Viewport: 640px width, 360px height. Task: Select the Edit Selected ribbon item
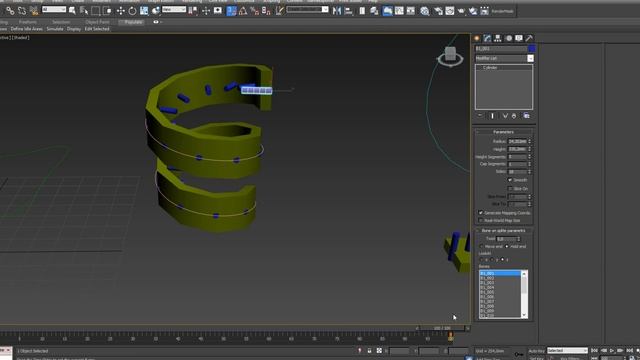[x=97, y=29]
